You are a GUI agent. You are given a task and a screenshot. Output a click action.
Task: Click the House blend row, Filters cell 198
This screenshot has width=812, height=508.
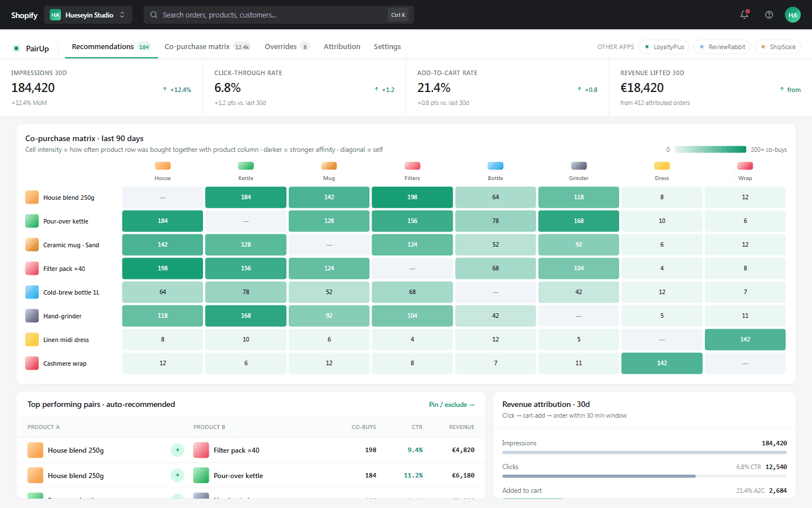(x=412, y=198)
